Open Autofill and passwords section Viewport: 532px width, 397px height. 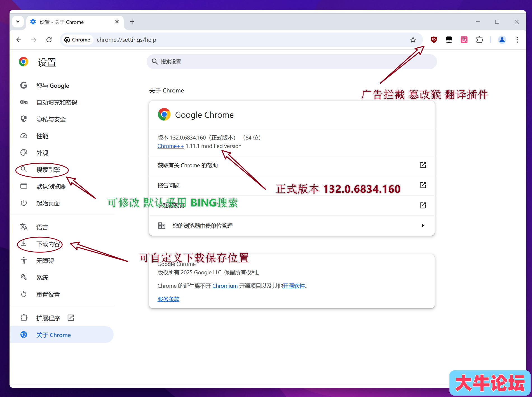point(62,103)
